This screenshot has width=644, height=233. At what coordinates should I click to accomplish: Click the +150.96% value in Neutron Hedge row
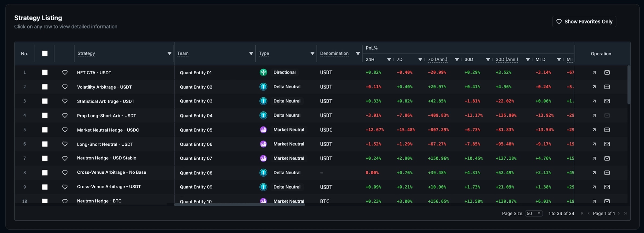[x=438, y=158]
